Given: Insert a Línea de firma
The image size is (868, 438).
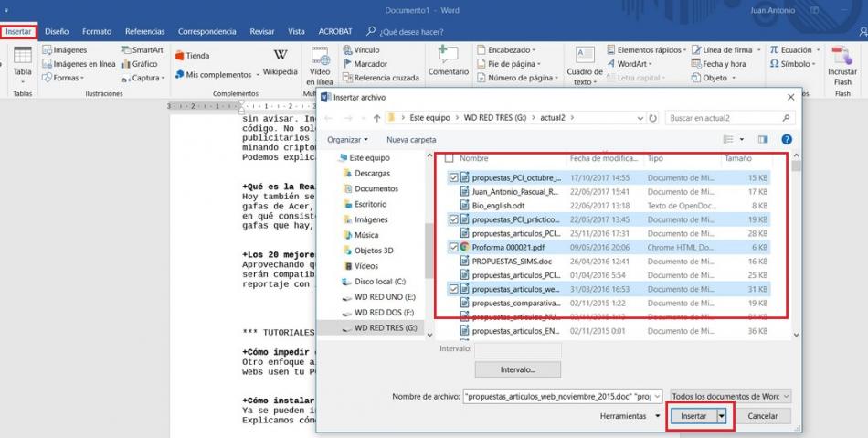Looking at the screenshot, I should click(725, 50).
